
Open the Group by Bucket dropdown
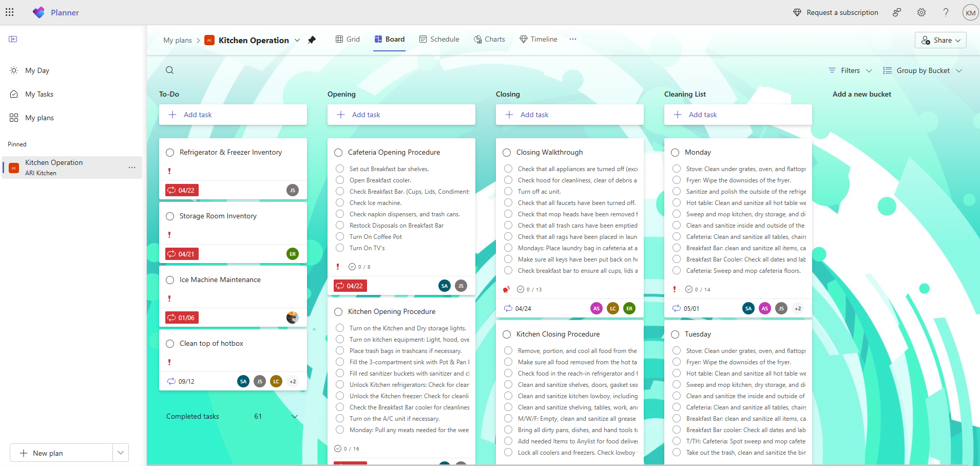pos(923,70)
